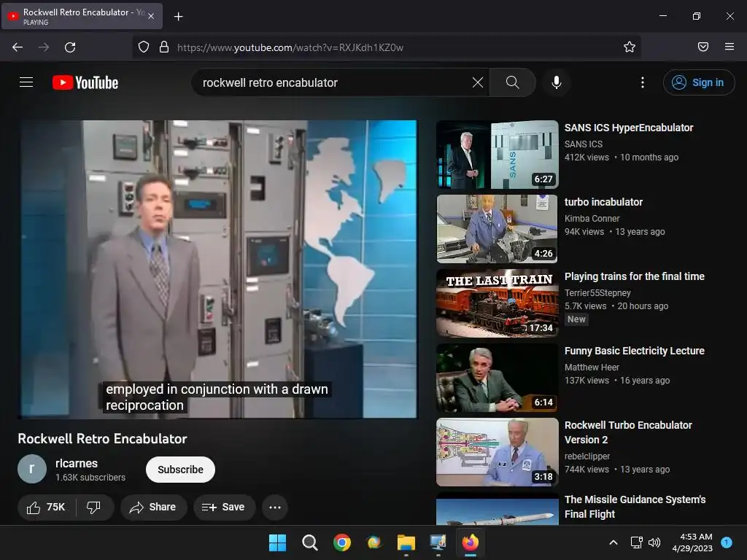Open SANS ICS HyperEncabulator title
The width and height of the screenshot is (747, 560).
pyautogui.click(x=629, y=128)
